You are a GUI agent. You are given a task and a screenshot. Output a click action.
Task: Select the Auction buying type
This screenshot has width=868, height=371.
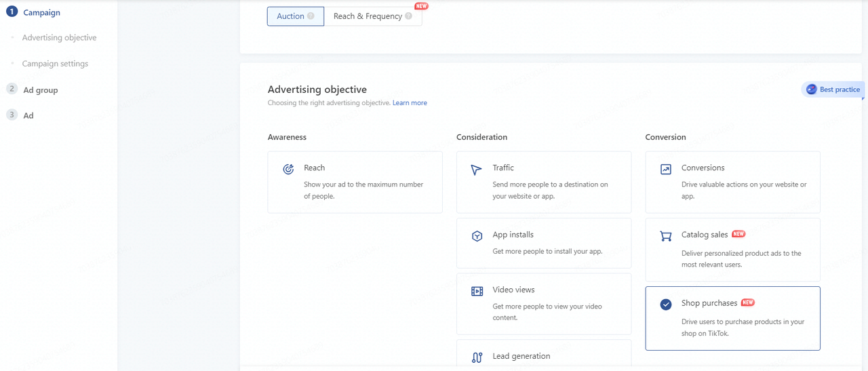(296, 16)
